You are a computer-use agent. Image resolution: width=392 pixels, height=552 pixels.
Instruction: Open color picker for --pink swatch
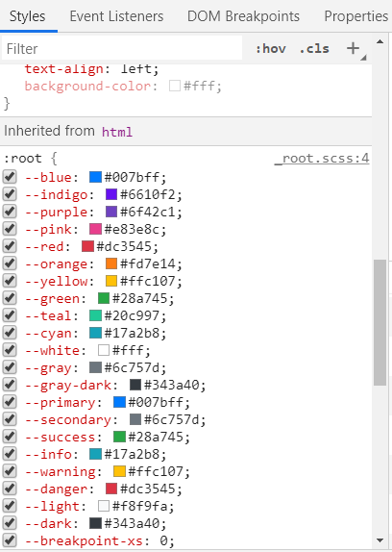pyautogui.click(x=95, y=229)
